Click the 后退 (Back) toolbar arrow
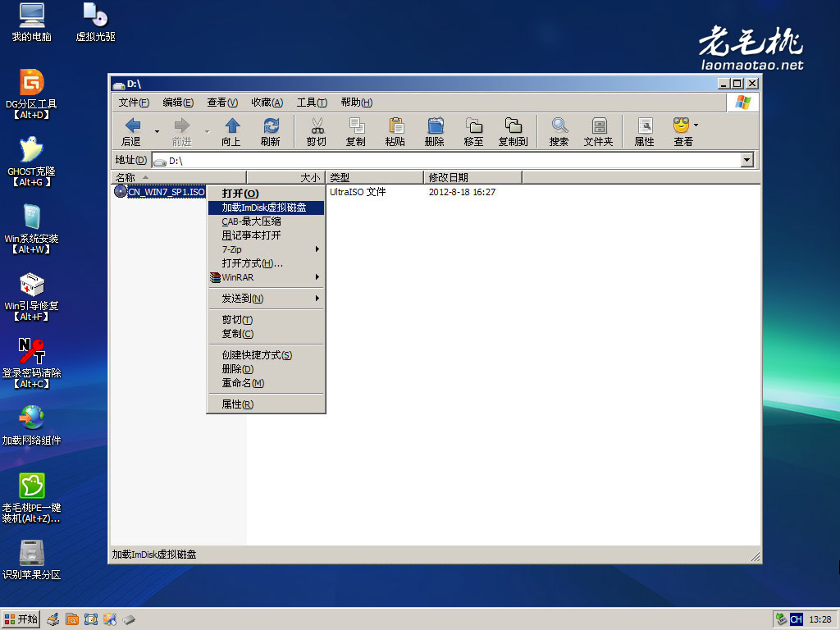The height and width of the screenshot is (630, 840). click(x=132, y=132)
